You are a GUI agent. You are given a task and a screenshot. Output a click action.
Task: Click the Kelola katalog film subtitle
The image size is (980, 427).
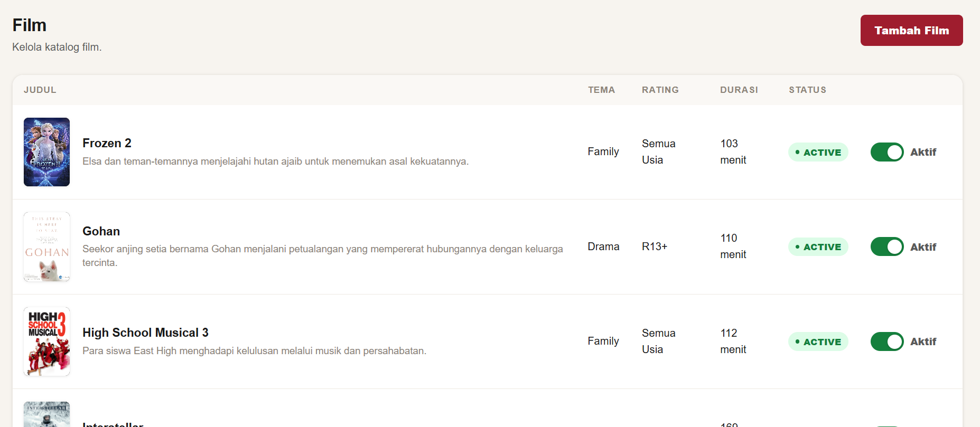[57, 47]
